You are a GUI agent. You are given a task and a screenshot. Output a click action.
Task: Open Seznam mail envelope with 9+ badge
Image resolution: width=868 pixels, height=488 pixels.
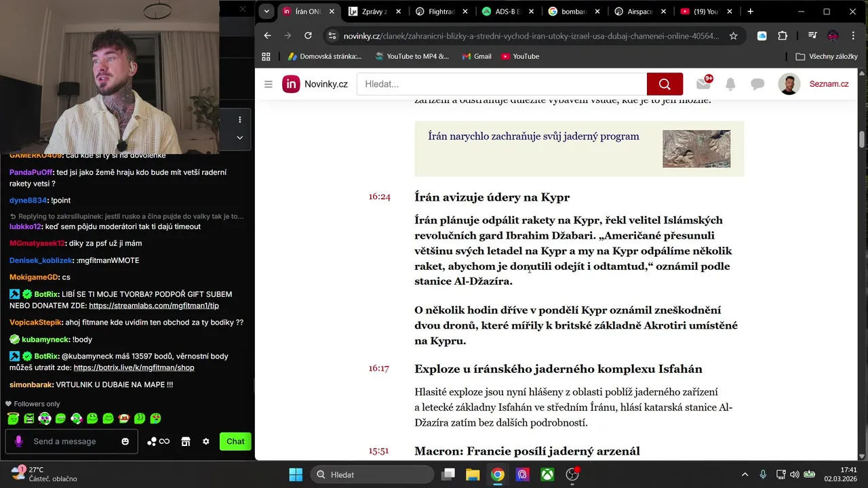coord(704,83)
